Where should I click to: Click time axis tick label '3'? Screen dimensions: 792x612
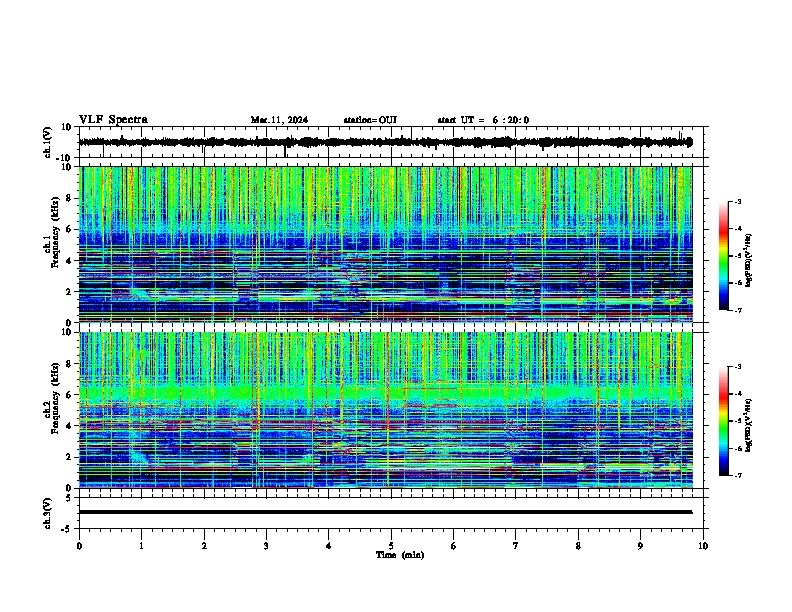pos(266,546)
